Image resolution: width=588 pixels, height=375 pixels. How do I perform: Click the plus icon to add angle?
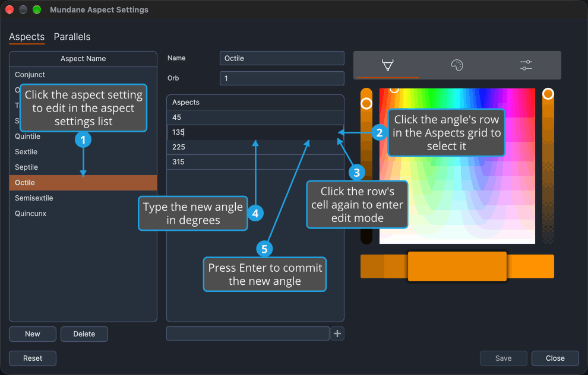(x=337, y=333)
